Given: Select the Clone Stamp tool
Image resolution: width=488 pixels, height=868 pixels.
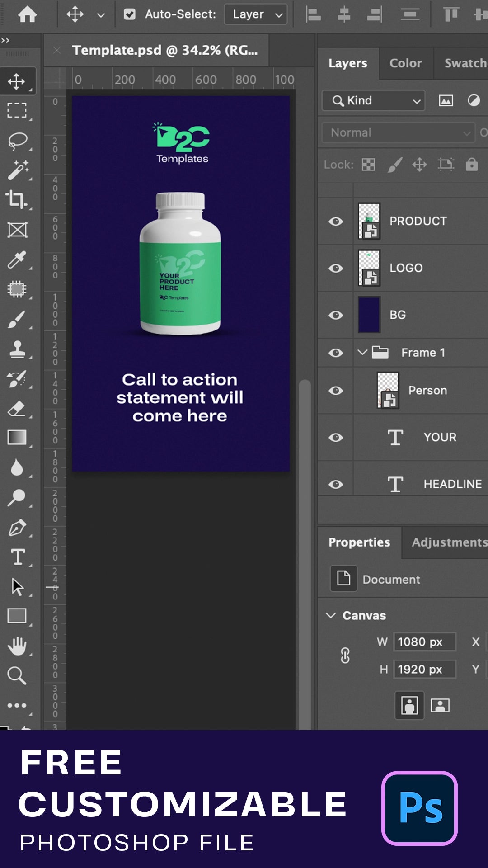Looking at the screenshot, I should 17,349.
